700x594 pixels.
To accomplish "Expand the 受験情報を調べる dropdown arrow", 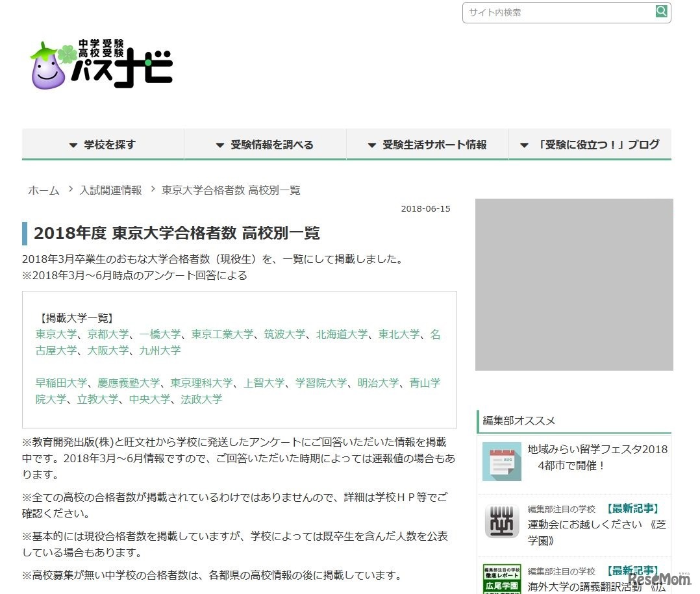I will click(219, 145).
